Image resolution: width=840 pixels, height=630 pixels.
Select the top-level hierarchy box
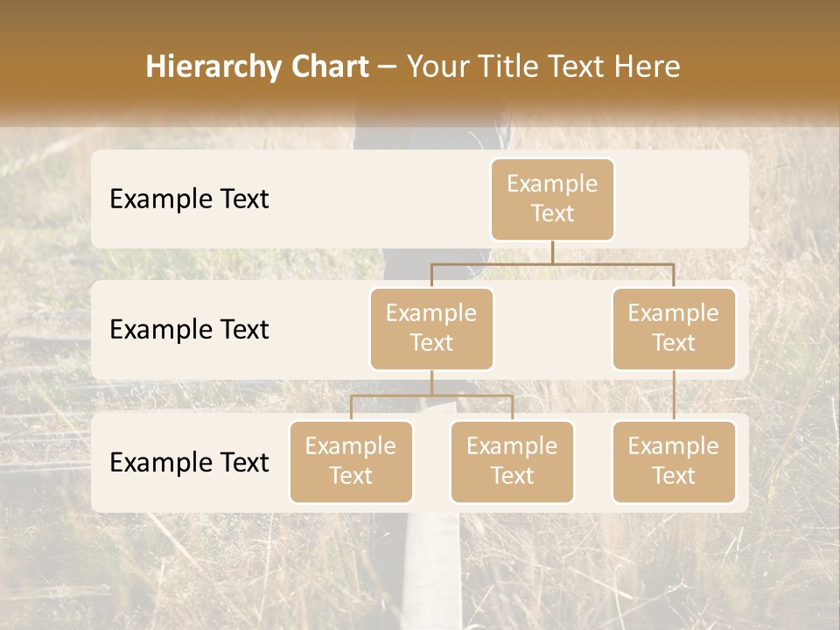[x=552, y=199]
